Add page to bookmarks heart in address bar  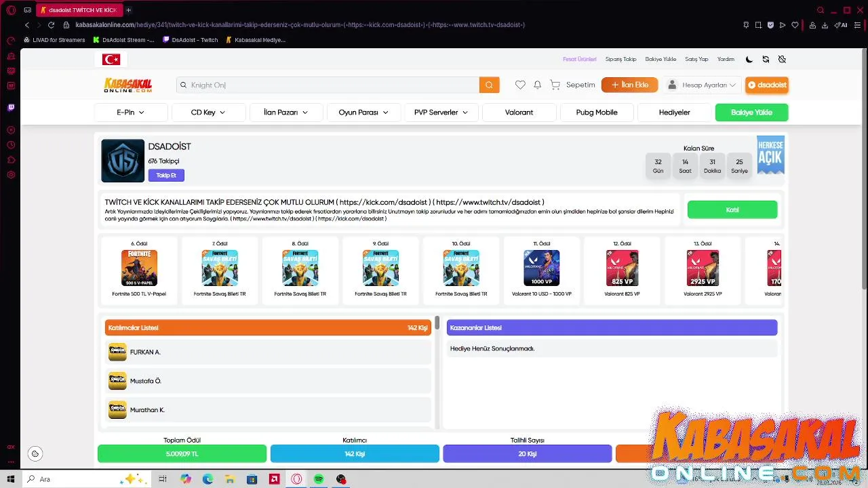[795, 25]
